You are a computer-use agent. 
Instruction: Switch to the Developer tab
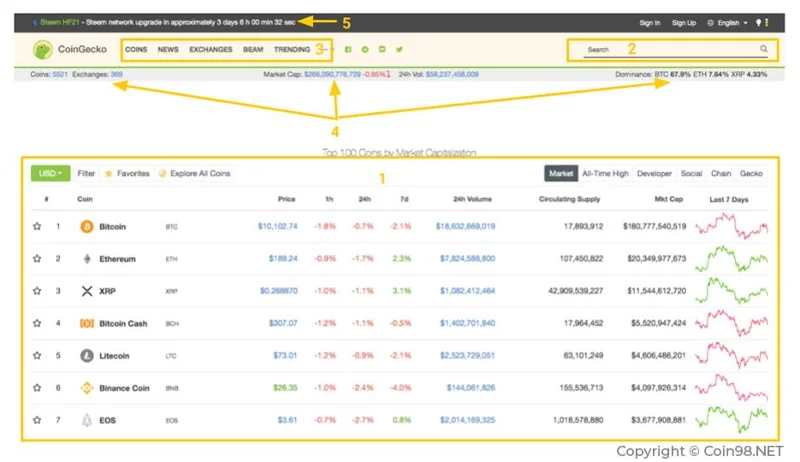[654, 173]
